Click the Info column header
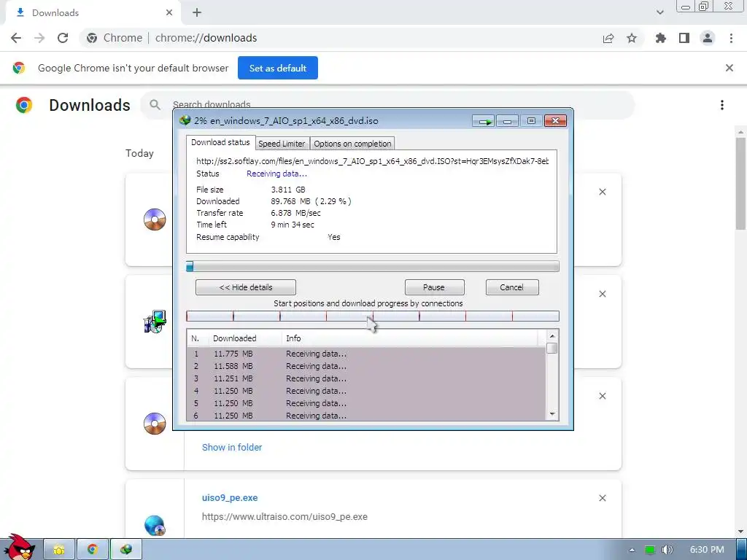Viewport: 747px width, 560px height. (x=410, y=338)
